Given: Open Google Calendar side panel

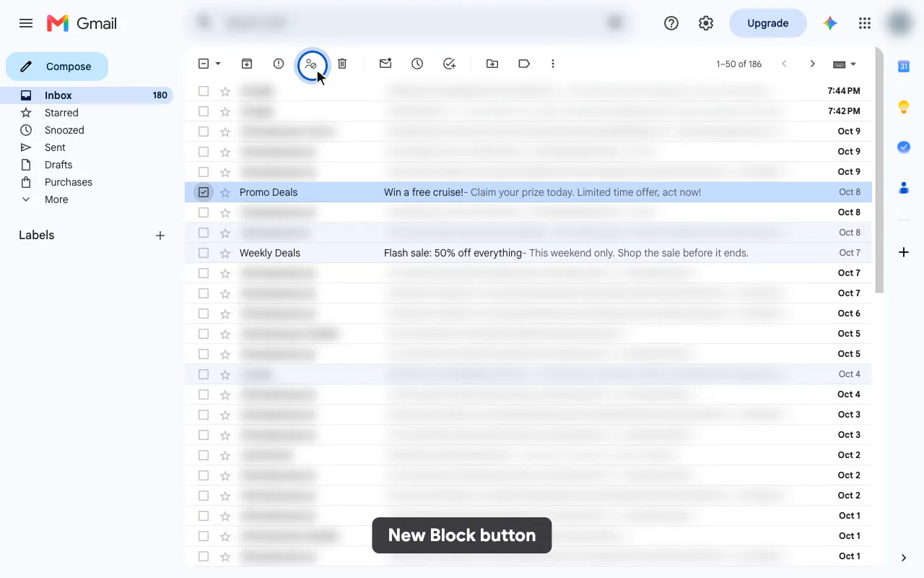Looking at the screenshot, I should coord(904,66).
